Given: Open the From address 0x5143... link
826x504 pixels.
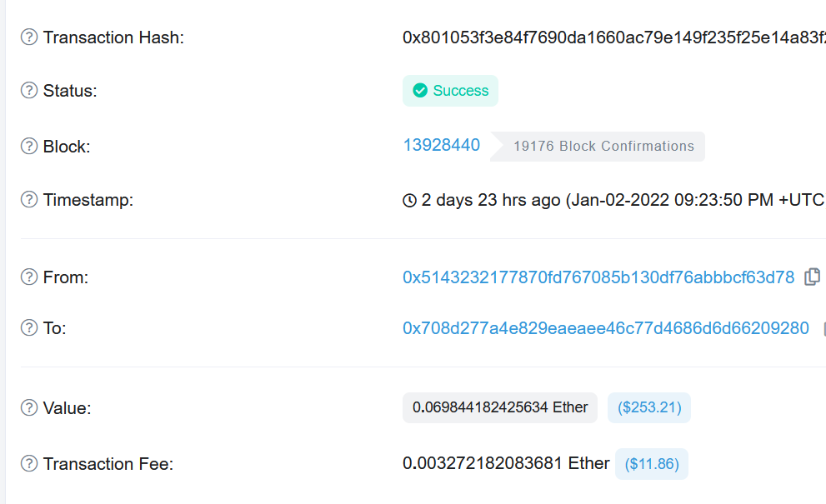Looking at the screenshot, I should tap(598, 277).
